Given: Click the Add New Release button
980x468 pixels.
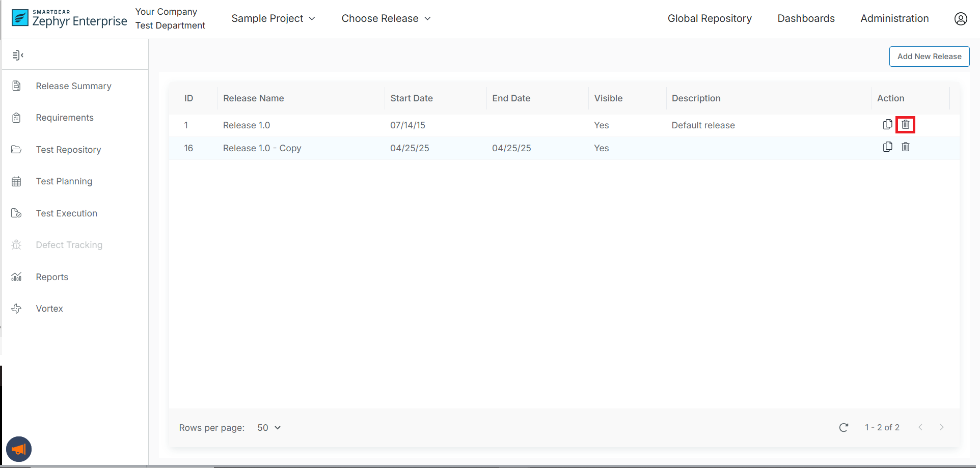Looking at the screenshot, I should (929, 57).
